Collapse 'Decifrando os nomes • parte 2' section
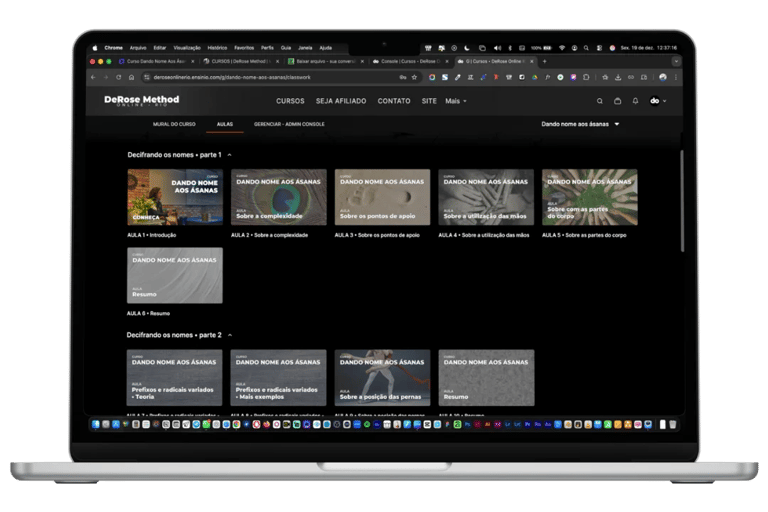The width and height of the screenshot is (768, 512). point(229,335)
